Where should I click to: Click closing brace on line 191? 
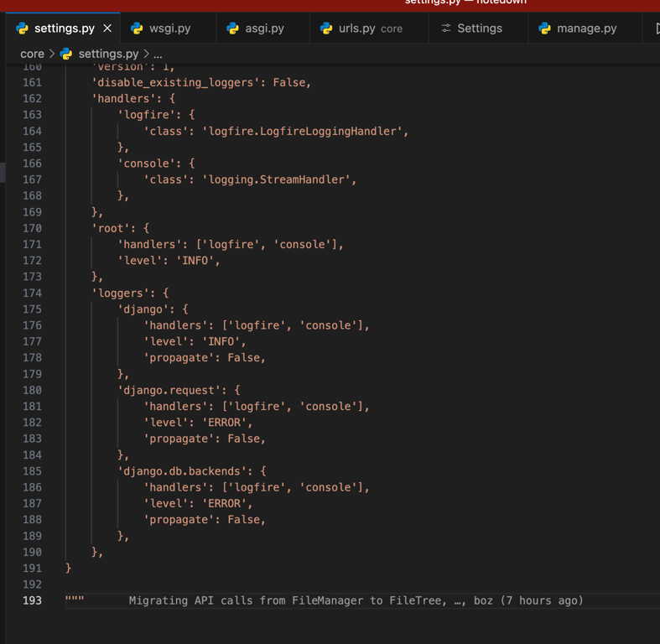68,569
